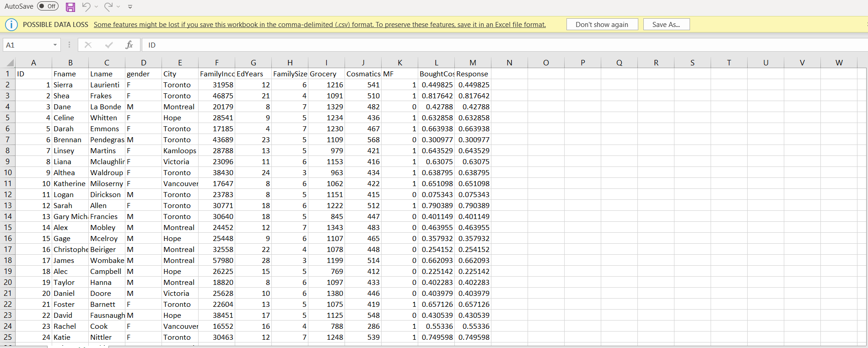Select column A header
This screenshot has height=348, width=868.
[33, 63]
